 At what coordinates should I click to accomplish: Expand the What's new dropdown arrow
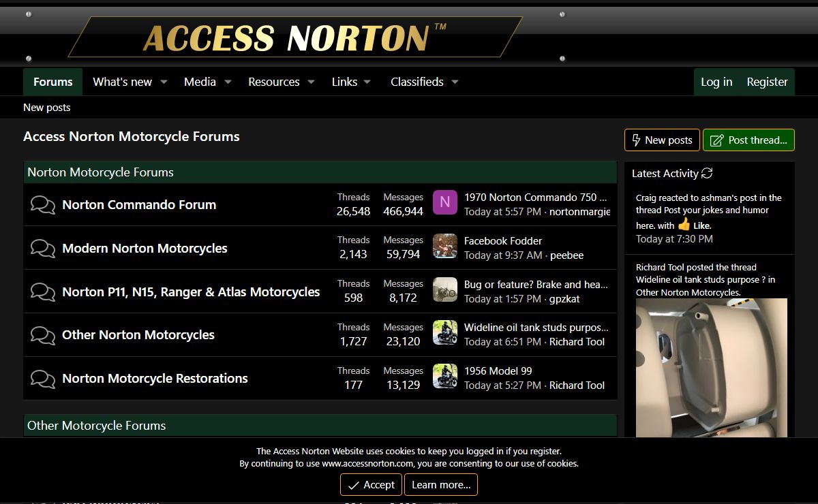164,82
